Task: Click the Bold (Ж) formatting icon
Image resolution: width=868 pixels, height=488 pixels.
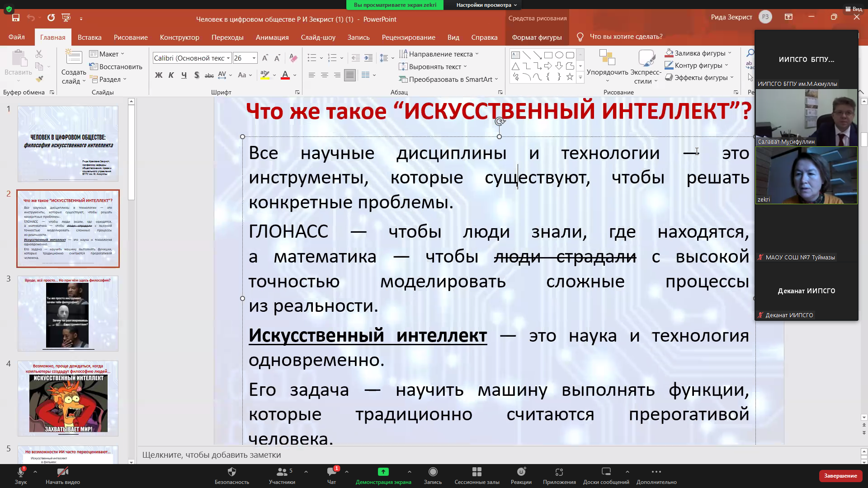Action: 158,75
